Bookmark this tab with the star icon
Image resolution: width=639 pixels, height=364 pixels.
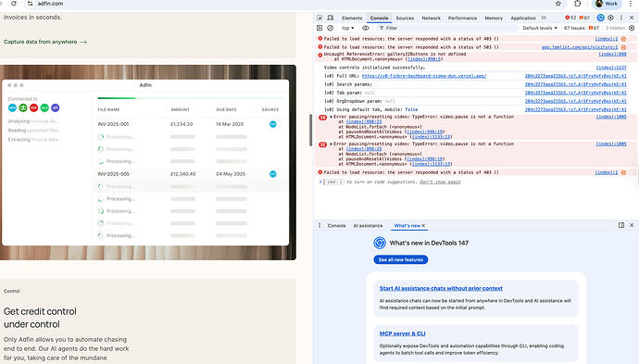click(x=558, y=4)
